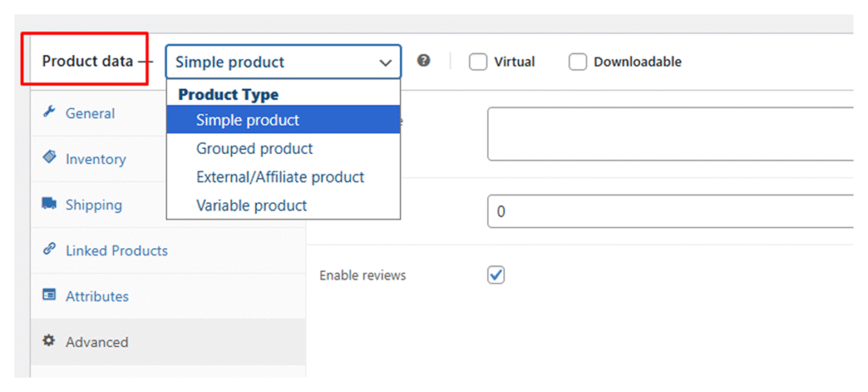This screenshot has height=392, width=868.
Task: Open the Attributes tab label
Action: coord(97,296)
